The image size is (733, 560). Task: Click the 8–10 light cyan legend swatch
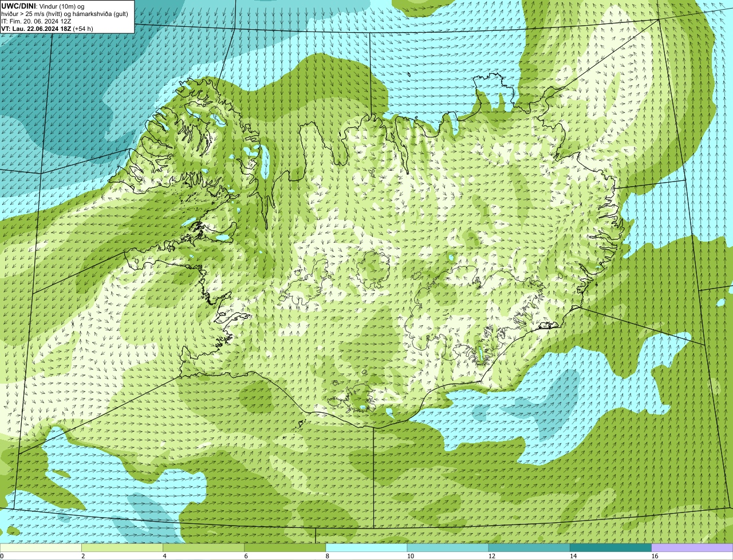366,547
